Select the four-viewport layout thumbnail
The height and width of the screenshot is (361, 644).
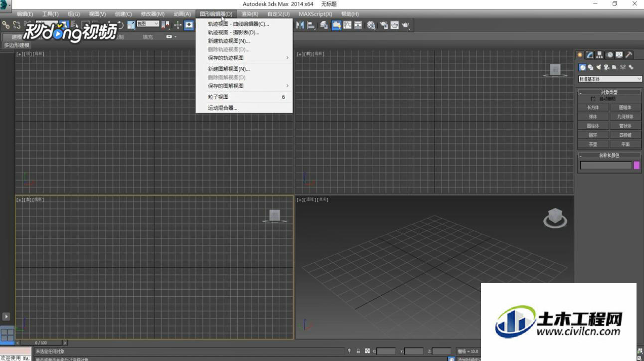point(7,335)
